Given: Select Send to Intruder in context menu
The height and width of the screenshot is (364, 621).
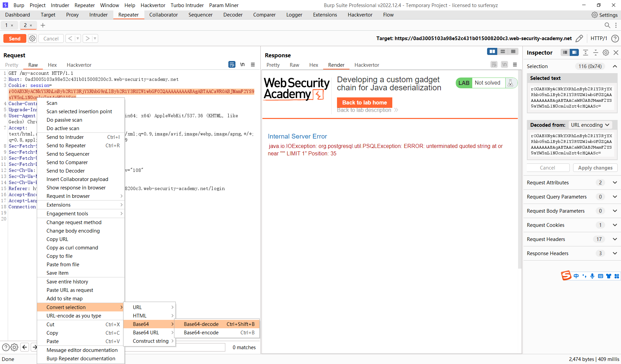Looking at the screenshot, I should pos(81,137).
